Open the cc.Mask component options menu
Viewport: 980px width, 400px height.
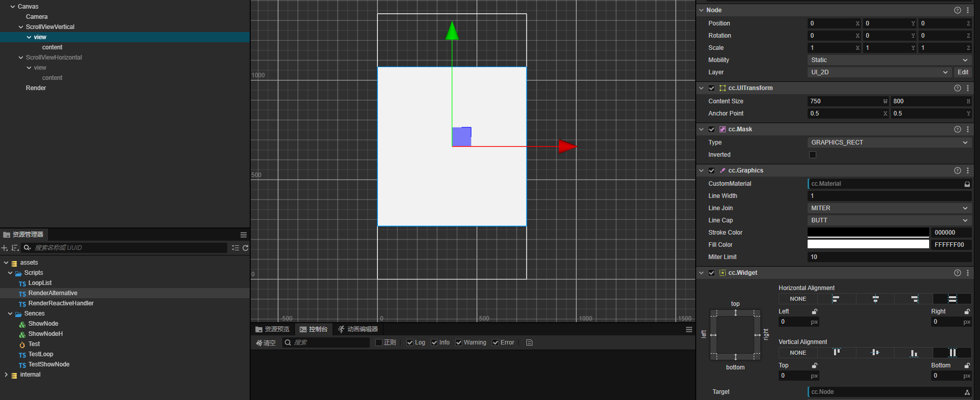tap(968, 129)
